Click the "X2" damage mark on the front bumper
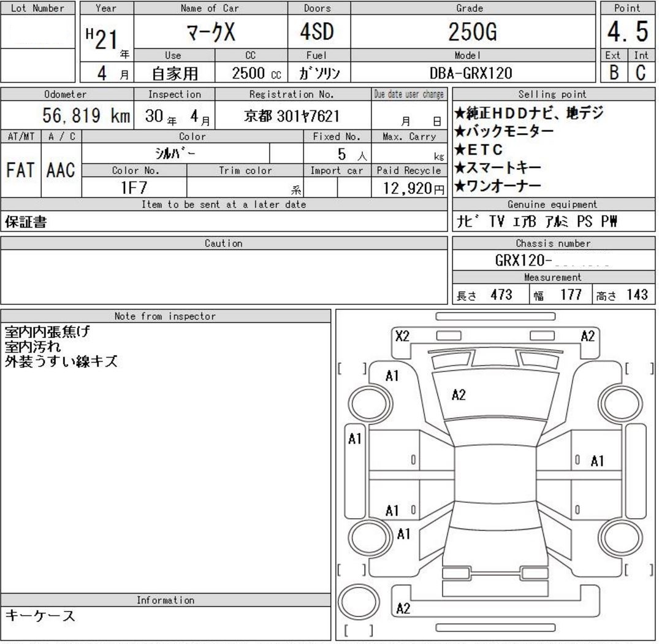Screen dimensions: 659x644 402,336
